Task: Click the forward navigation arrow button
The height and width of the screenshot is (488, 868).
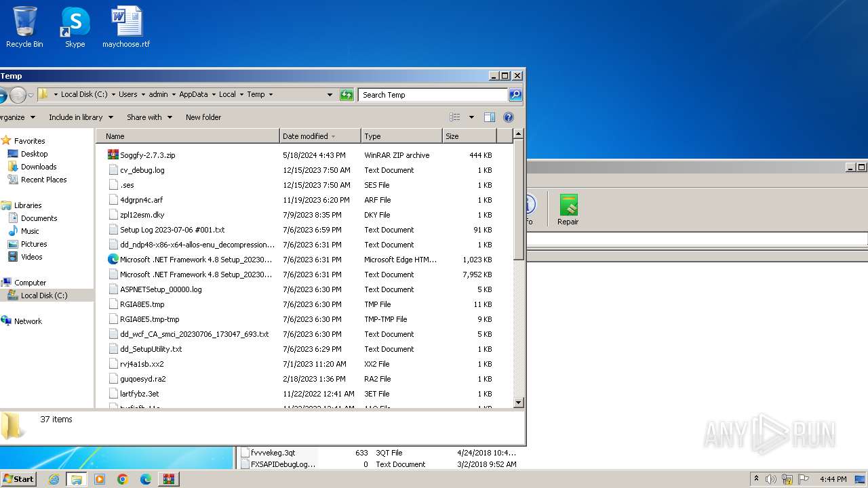Action: click(x=18, y=95)
